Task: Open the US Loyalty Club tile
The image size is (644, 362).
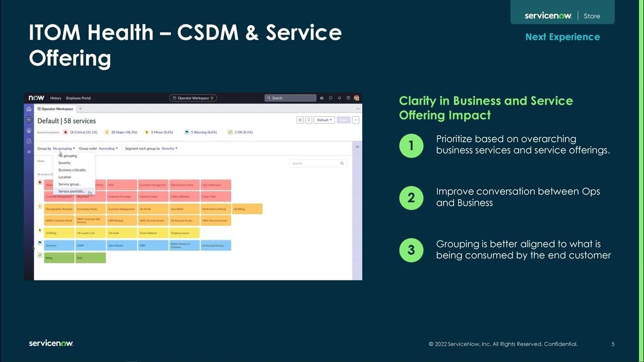Action: (91, 233)
